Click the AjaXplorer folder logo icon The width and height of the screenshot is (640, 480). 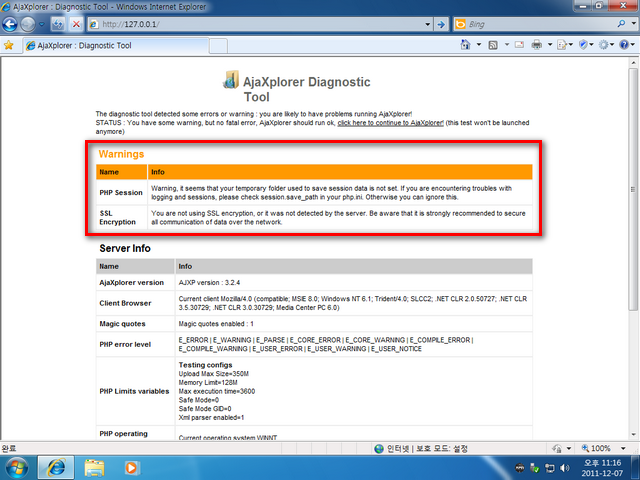pos(231,80)
